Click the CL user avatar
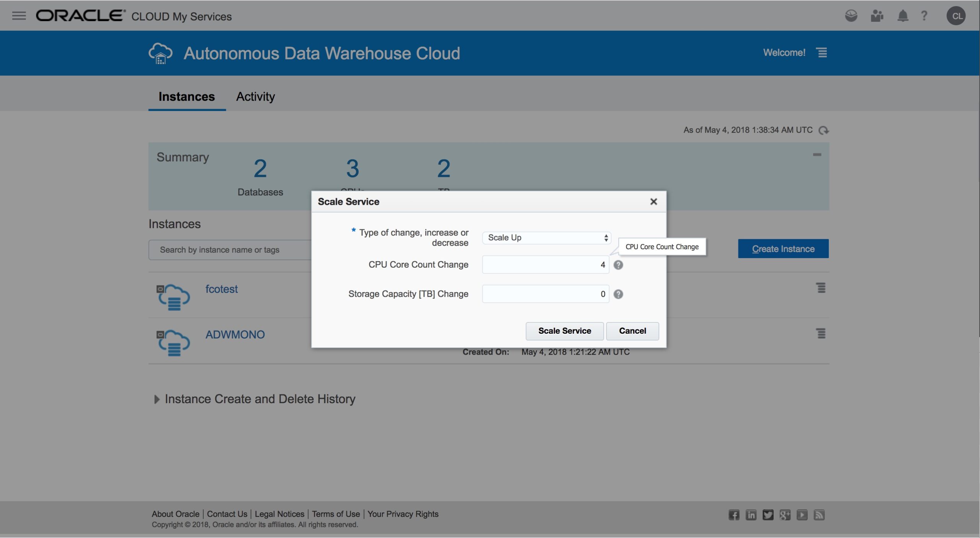 tap(956, 16)
